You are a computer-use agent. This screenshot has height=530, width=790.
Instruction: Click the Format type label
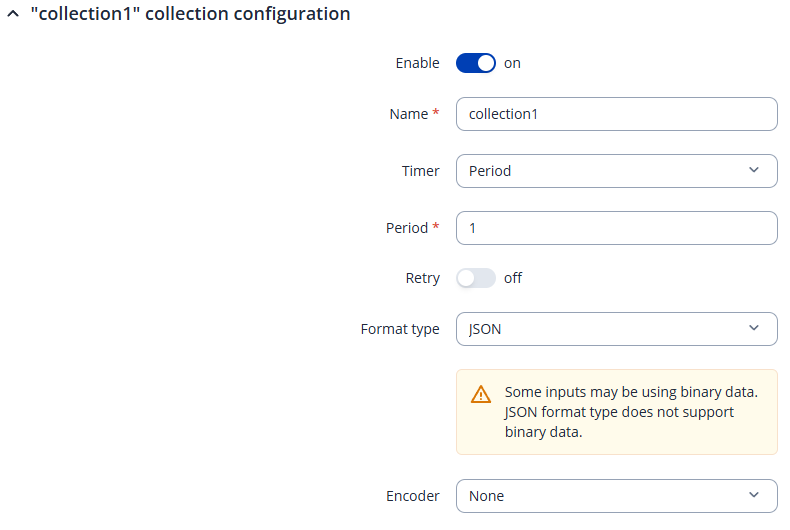tap(399, 328)
